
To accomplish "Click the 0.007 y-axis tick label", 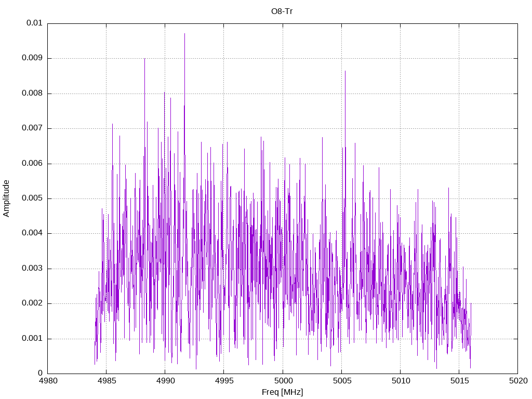I will pyautogui.click(x=32, y=128).
